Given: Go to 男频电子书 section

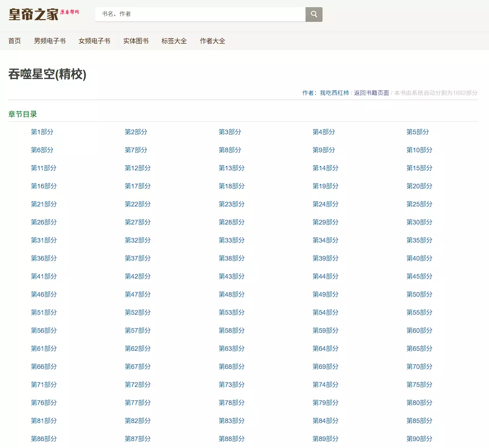Looking at the screenshot, I should pos(50,41).
